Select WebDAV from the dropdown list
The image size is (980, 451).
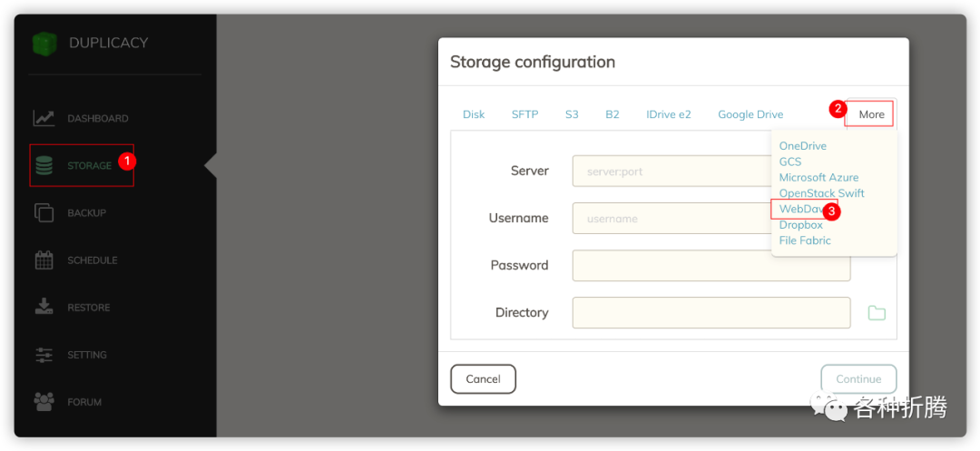click(x=799, y=210)
